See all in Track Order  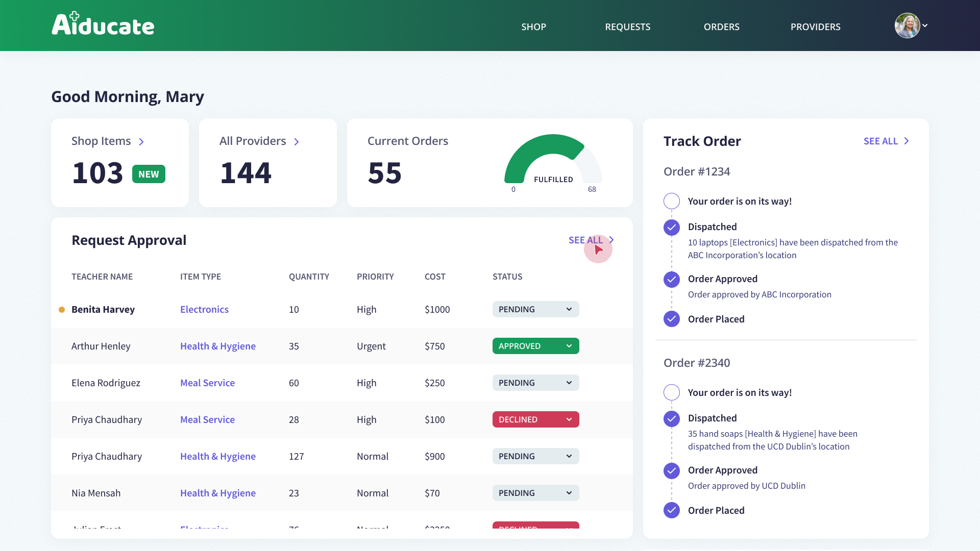click(886, 141)
